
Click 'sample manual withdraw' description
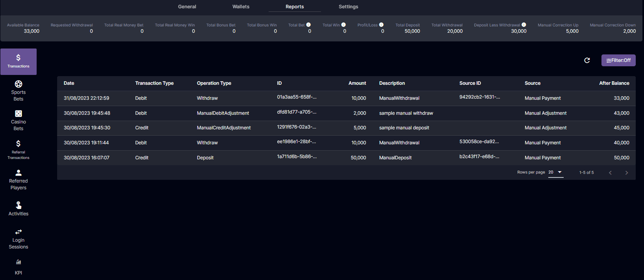point(406,113)
